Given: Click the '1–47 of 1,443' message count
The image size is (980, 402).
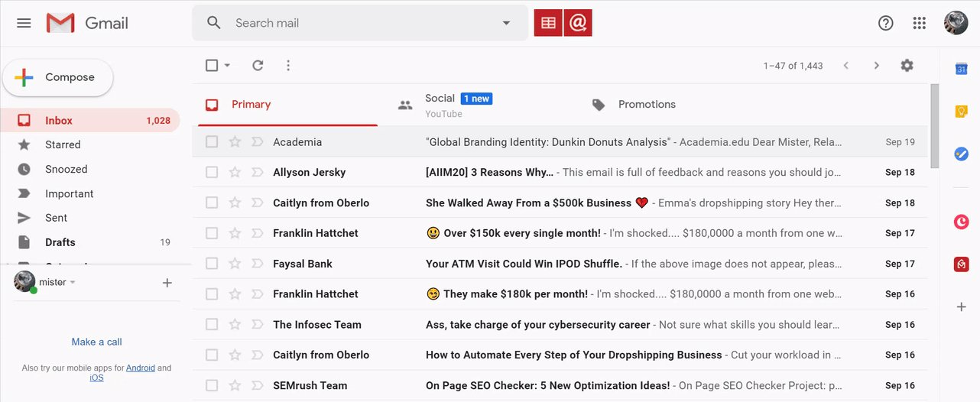Looking at the screenshot, I should pos(793,66).
